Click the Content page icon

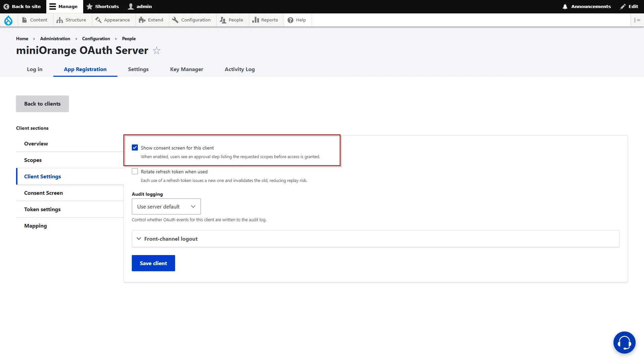tap(24, 20)
